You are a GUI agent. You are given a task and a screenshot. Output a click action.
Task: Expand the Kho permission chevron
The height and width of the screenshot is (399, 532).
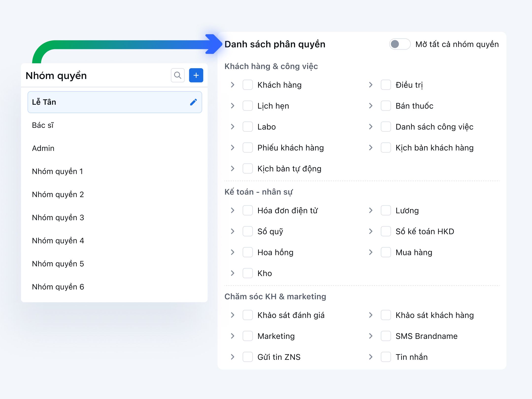point(233,273)
